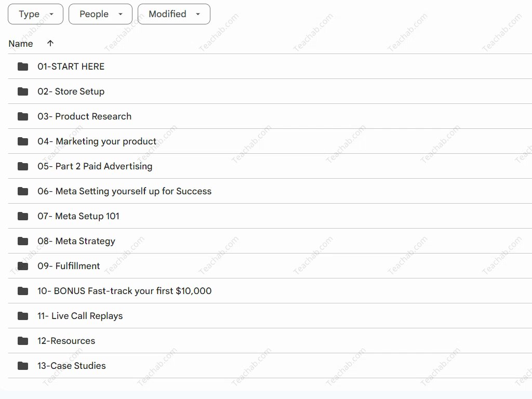532x399 pixels.
Task: Click the 07- Meta Setup 101 folder icon
Action: [x=23, y=216]
